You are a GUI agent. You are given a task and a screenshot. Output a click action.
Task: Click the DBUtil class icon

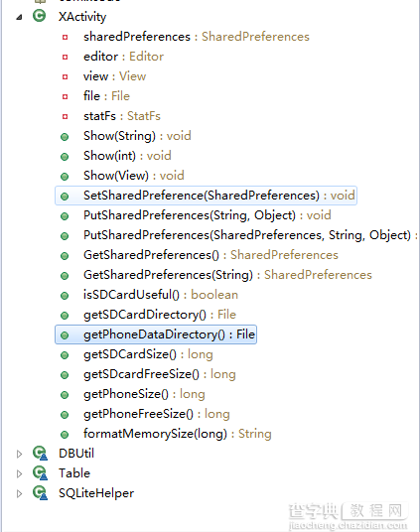(40, 454)
